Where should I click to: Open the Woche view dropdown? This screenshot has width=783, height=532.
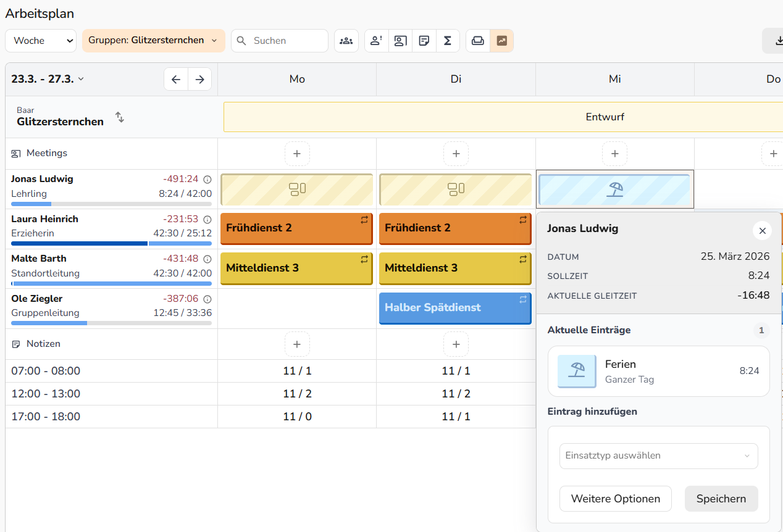tap(41, 41)
